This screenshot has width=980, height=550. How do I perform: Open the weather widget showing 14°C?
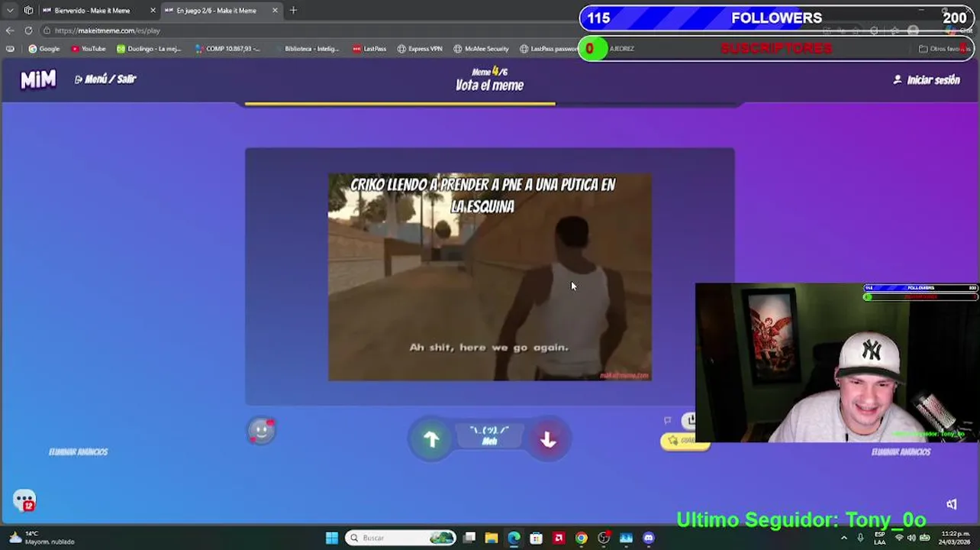click(43, 538)
